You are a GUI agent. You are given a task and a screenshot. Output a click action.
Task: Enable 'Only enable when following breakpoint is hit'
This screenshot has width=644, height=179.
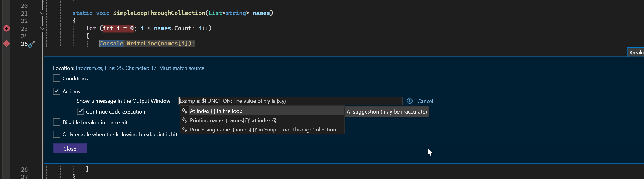click(57, 134)
